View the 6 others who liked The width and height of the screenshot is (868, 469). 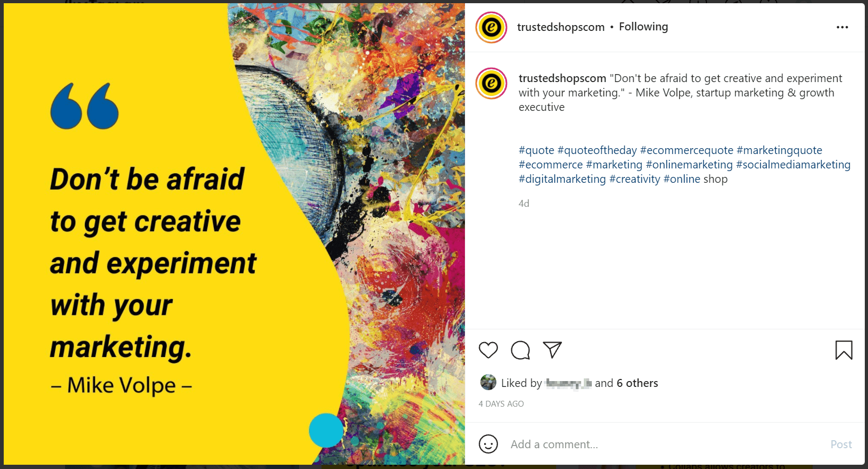pos(637,383)
